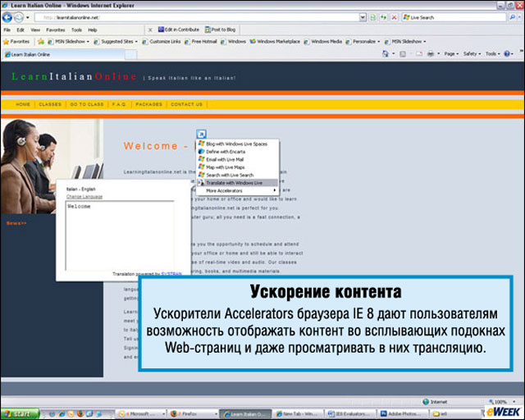The height and width of the screenshot is (420, 525).
Task: Expand the command bar Tools dropdown
Action: [492, 54]
